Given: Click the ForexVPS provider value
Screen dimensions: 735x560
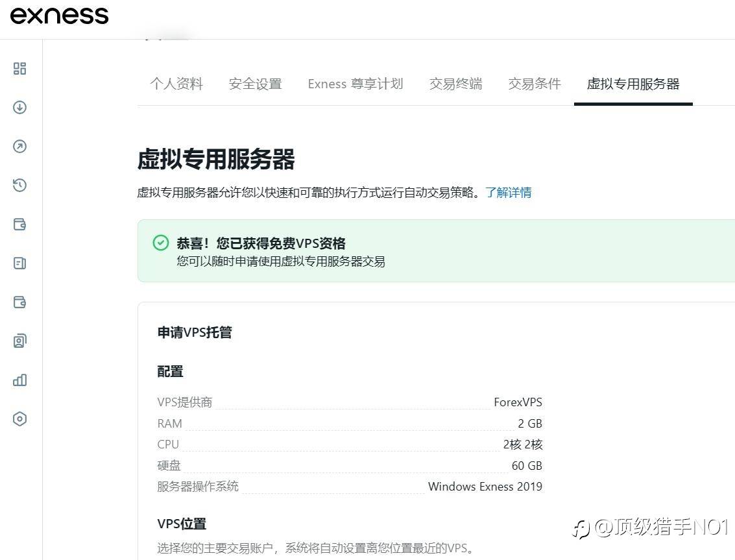Looking at the screenshot, I should 517,402.
